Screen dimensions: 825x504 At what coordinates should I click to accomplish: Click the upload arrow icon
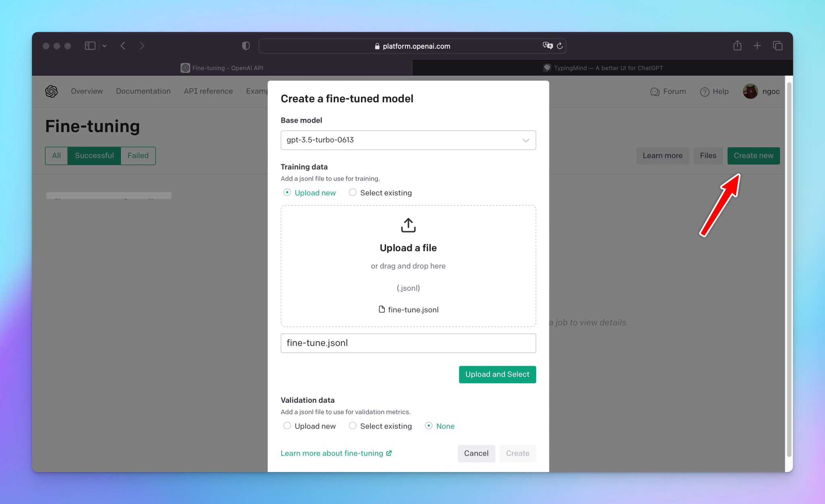408,225
